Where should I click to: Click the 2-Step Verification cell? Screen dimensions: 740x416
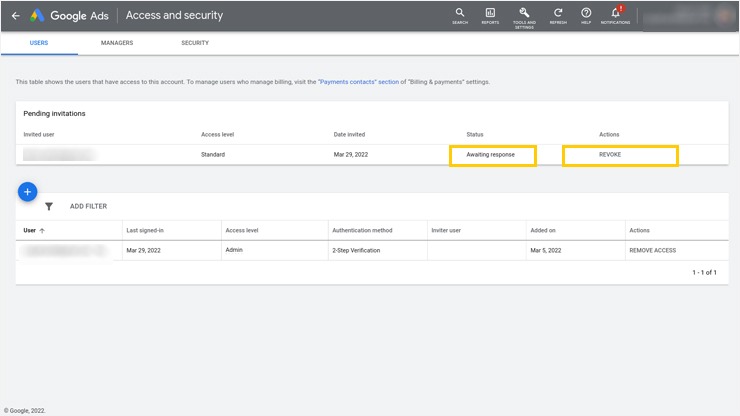pyautogui.click(x=356, y=250)
